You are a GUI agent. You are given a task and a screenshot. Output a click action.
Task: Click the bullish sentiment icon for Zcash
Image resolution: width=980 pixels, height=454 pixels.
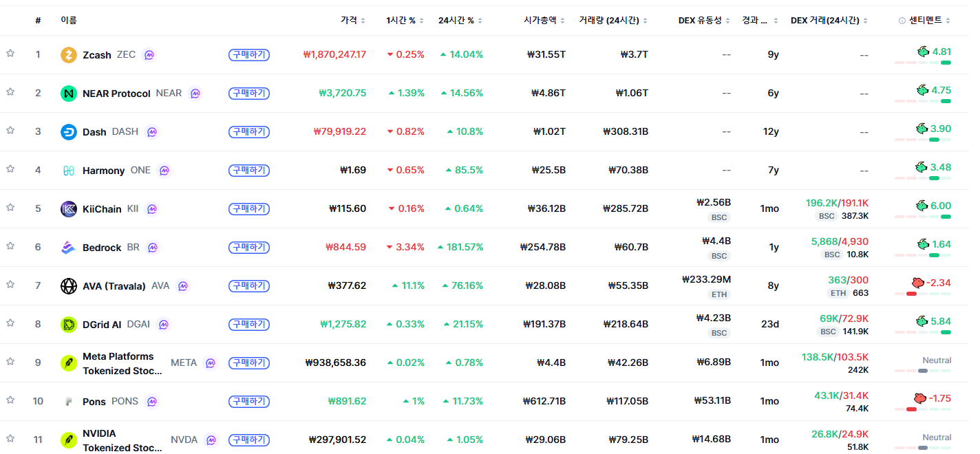(x=922, y=52)
